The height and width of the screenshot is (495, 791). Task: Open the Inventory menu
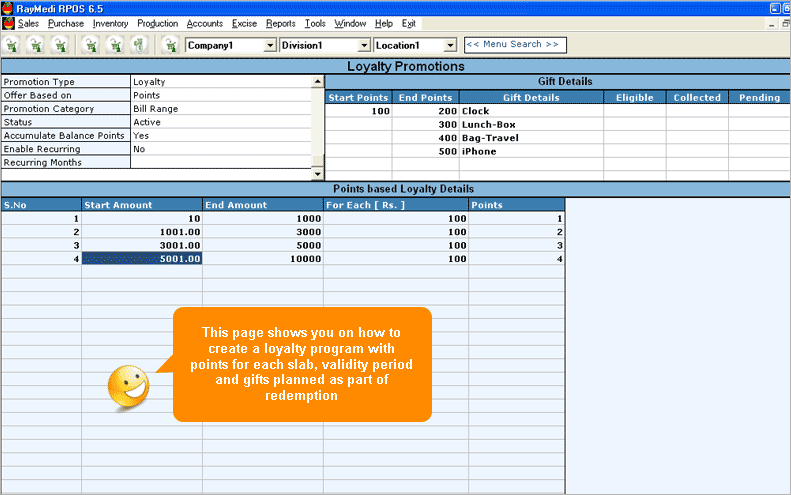(x=111, y=23)
